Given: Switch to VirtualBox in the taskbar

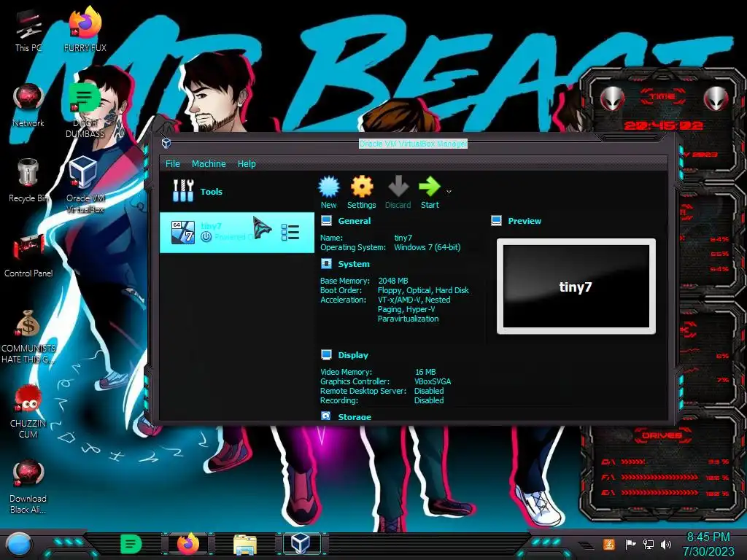Looking at the screenshot, I should click(x=301, y=544).
